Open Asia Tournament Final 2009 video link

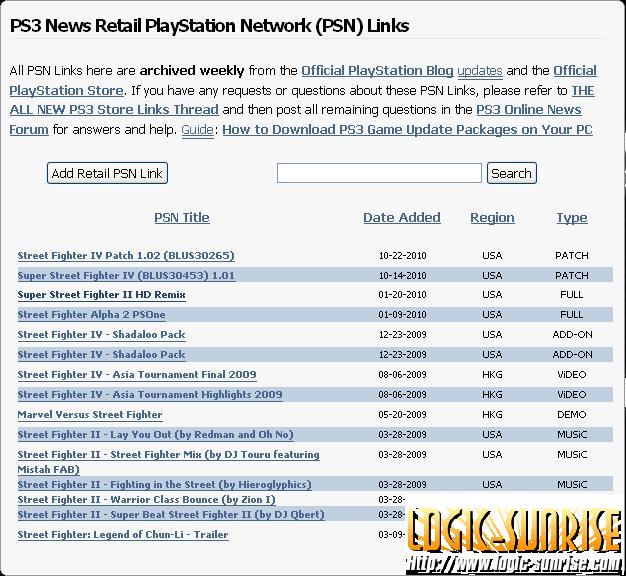click(x=137, y=375)
